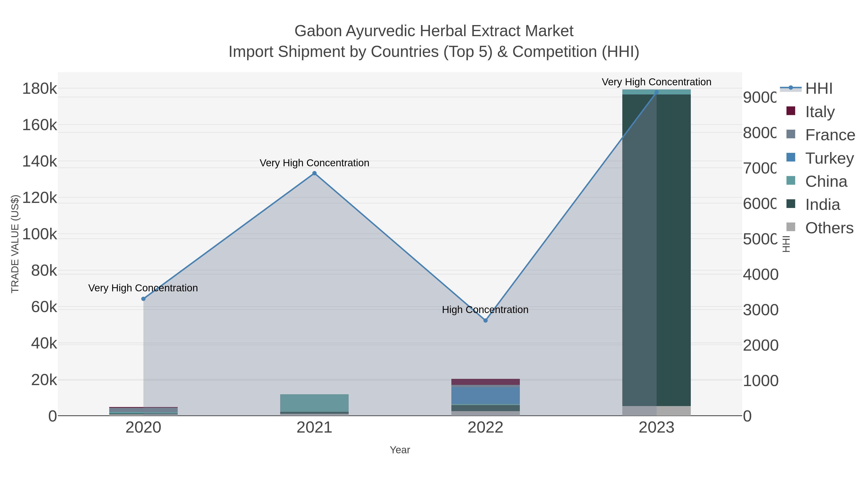Click the 'Year' x-axis title

[x=400, y=450]
